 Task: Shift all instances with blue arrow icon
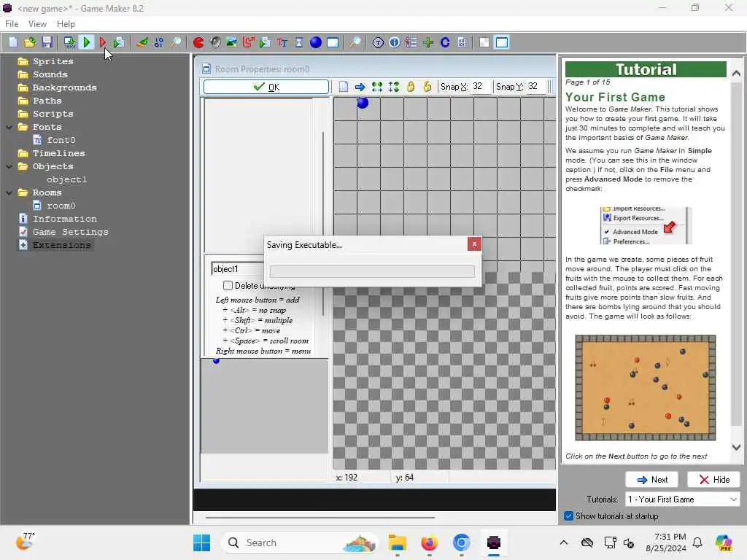(x=360, y=87)
